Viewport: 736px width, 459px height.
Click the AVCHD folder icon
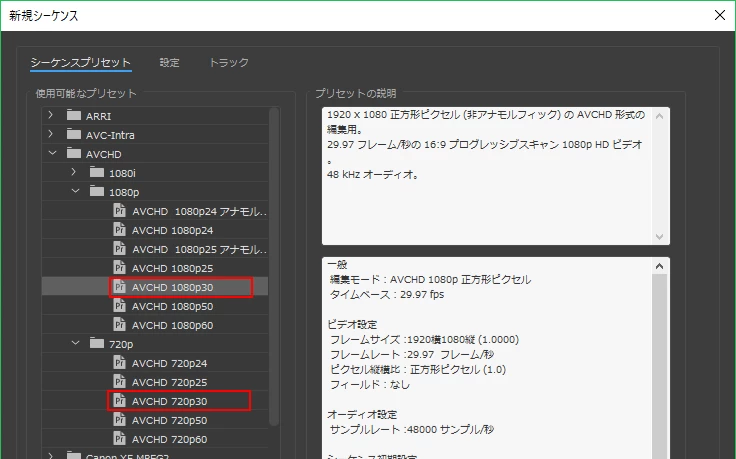[74, 153]
